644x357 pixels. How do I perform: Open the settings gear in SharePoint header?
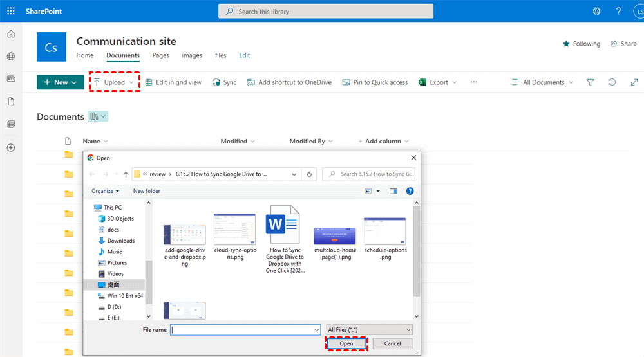pos(596,12)
